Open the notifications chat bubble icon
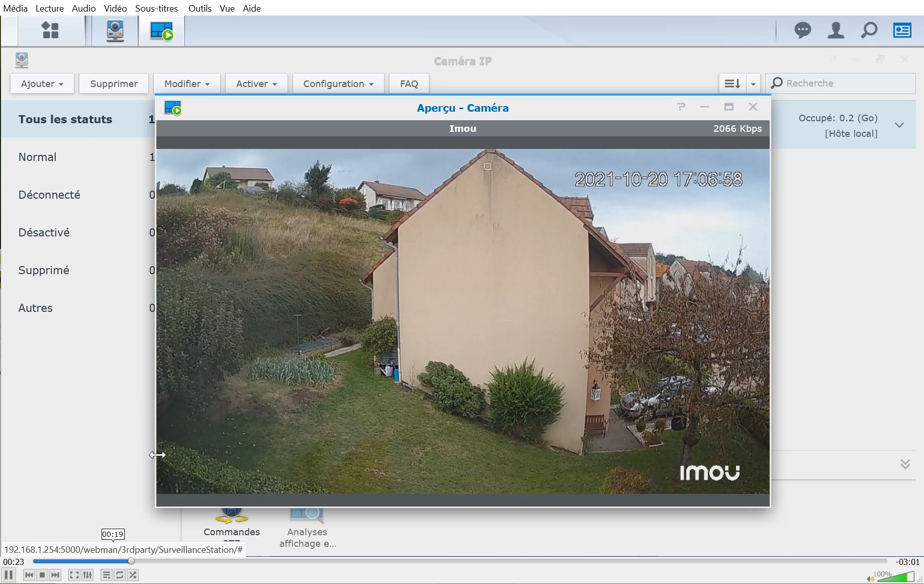This screenshot has width=924, height=584. coord(803,30)
